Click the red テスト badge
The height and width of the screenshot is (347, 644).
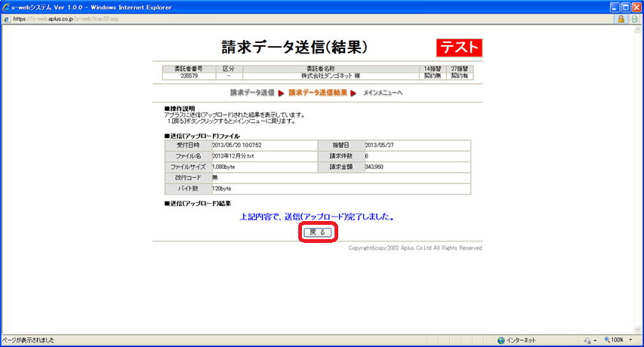pos(458,48)
